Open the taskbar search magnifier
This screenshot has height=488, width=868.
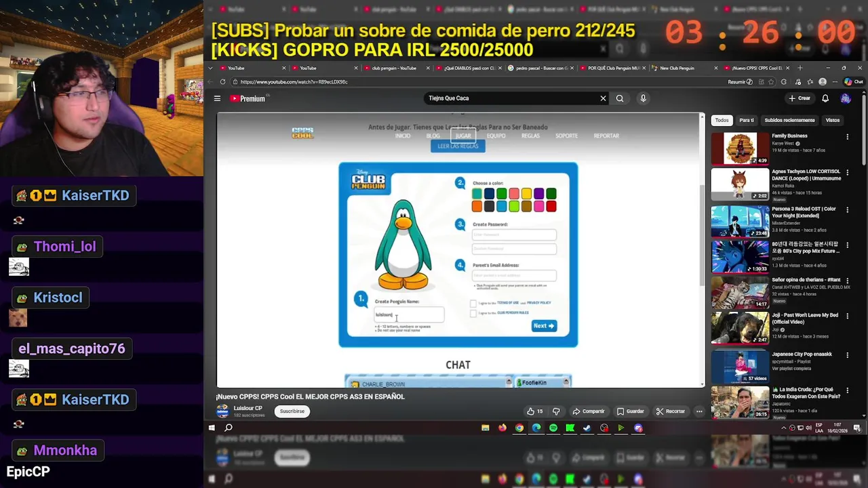[x=229, y=428]
